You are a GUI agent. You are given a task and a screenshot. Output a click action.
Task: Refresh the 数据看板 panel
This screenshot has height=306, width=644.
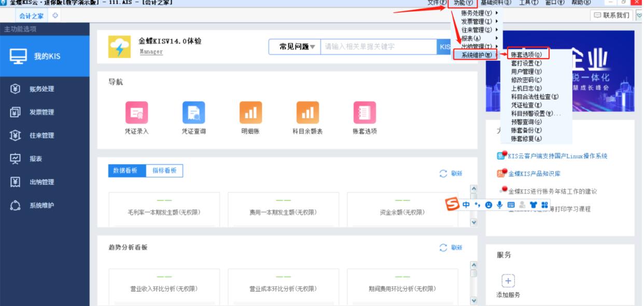tap(451, 173)
